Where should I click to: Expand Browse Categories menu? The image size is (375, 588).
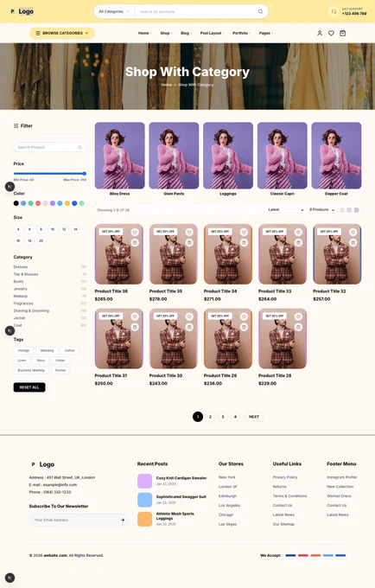[62, 33]
